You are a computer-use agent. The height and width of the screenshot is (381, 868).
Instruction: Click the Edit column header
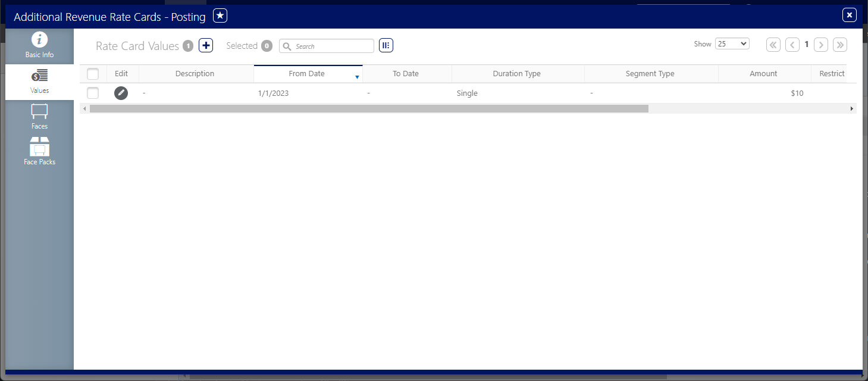[x=121, y=74]
